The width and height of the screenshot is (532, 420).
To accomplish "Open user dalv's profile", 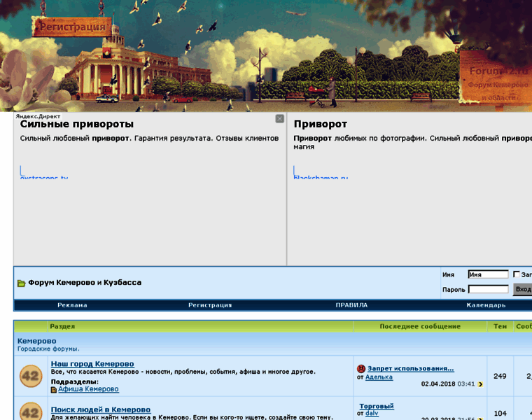I will click(372, 413).
